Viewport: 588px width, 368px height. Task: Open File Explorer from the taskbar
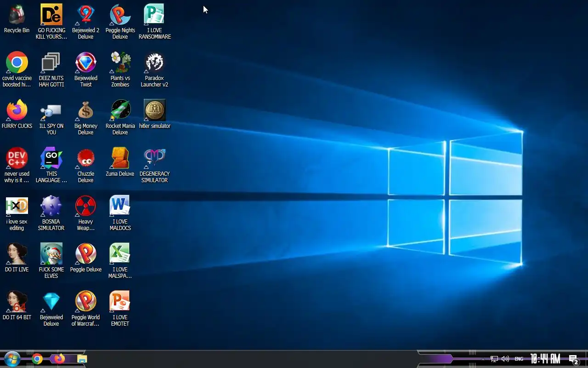click(82, 359)
